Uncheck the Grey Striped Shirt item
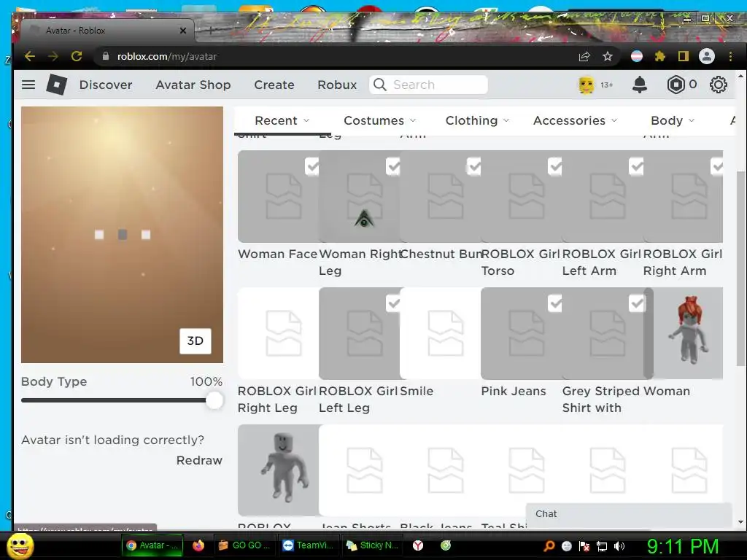 pyautogui.click(x=636, y=303)
